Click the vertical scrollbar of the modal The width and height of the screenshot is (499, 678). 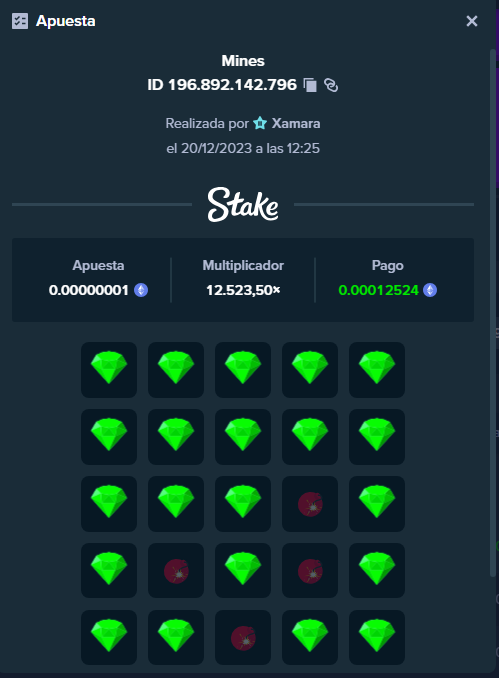coord(493,313)
